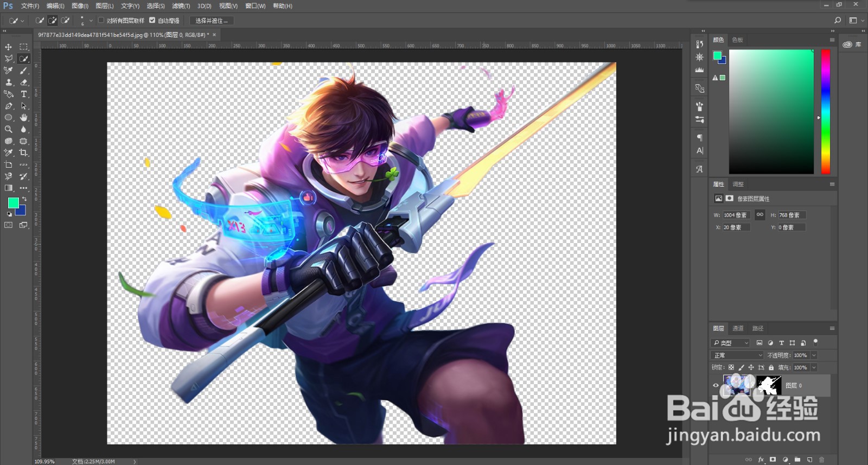This screenshot has width=868, height=465.
Task: Select the Ellipse shape tool
Action: [9, 117]
